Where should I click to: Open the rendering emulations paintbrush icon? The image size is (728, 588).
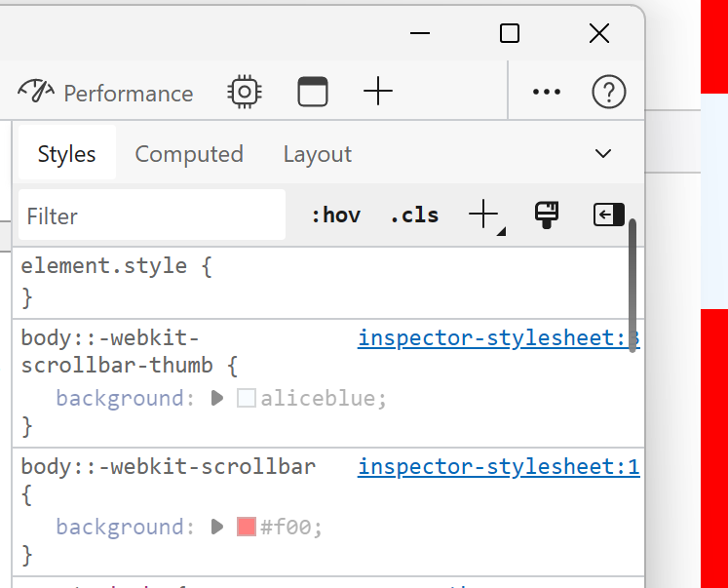547,215
